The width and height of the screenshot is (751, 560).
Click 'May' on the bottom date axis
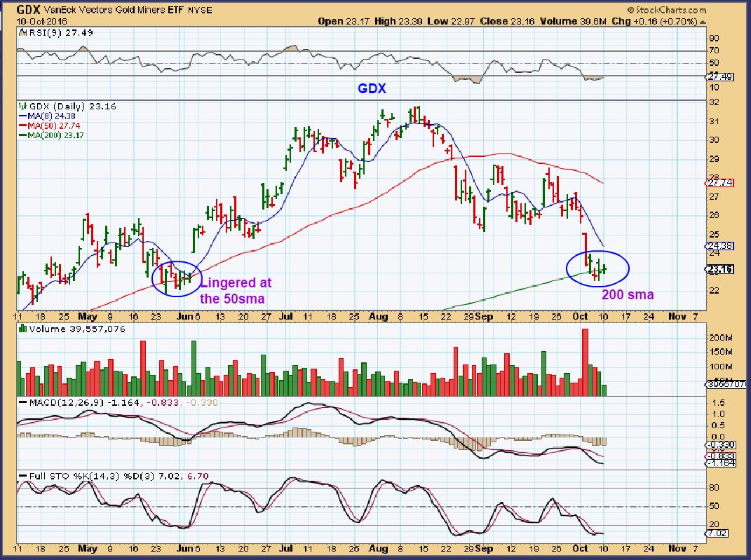pos(88,549)
